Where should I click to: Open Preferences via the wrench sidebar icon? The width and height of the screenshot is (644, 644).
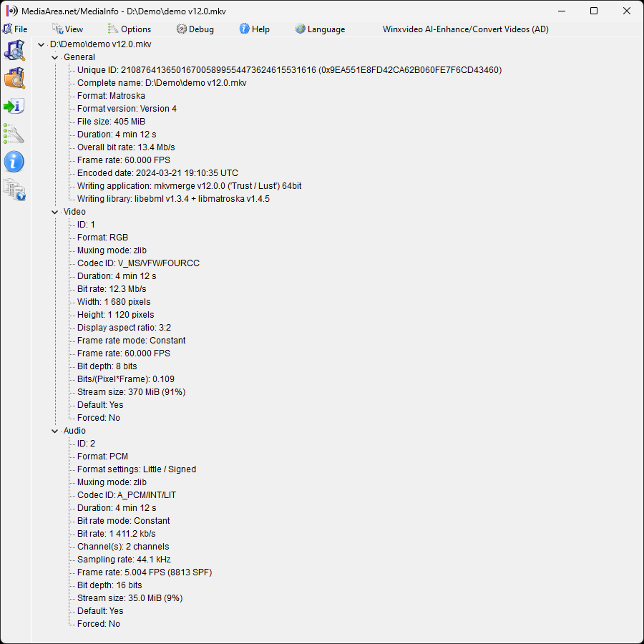tap(14, 134)
